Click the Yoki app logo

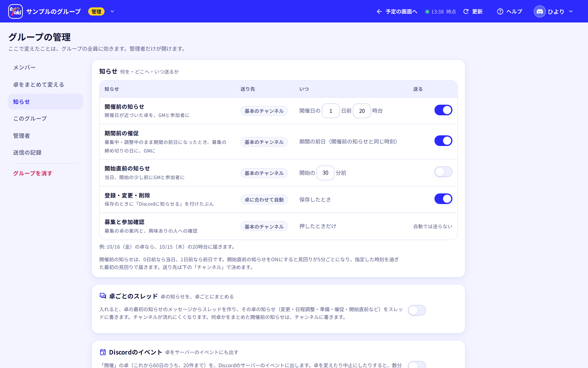point(15,11)
